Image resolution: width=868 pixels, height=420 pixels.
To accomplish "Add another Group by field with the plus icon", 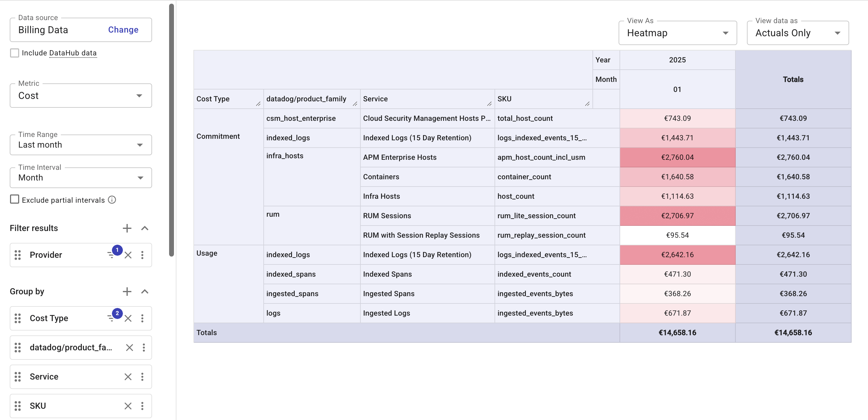I will pyautogui.click(x=127, y=291).
